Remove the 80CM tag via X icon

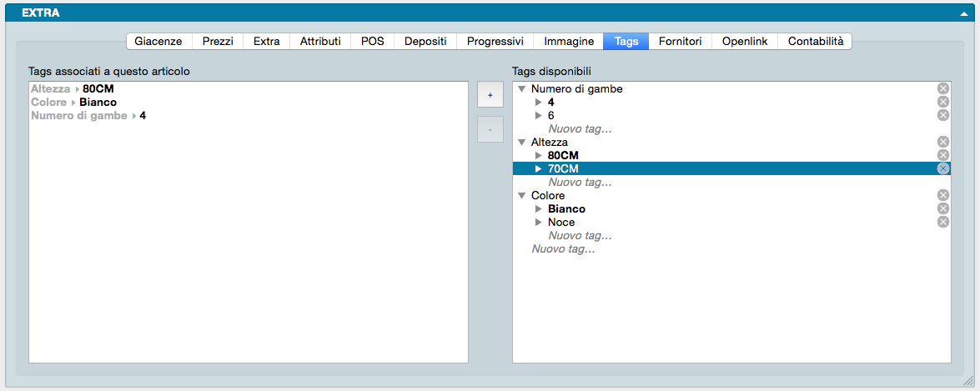coord(942,155)
